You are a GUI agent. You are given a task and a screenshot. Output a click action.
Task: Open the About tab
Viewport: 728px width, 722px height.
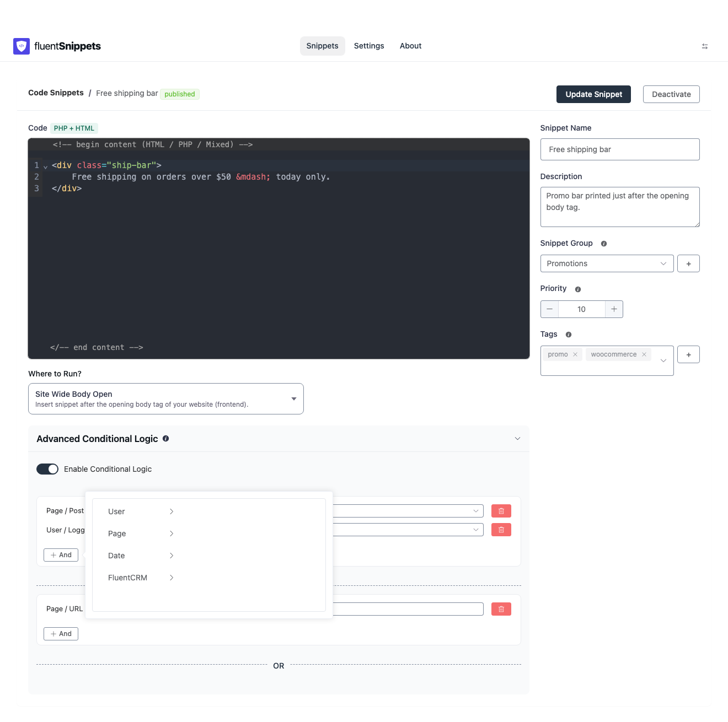pos(410,46)
